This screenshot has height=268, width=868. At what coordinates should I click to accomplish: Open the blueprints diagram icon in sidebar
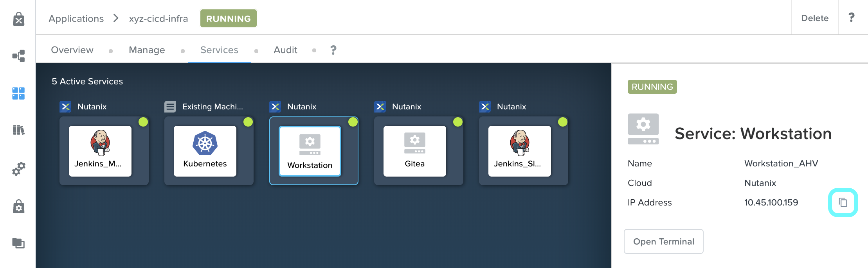tap(18, 56)
